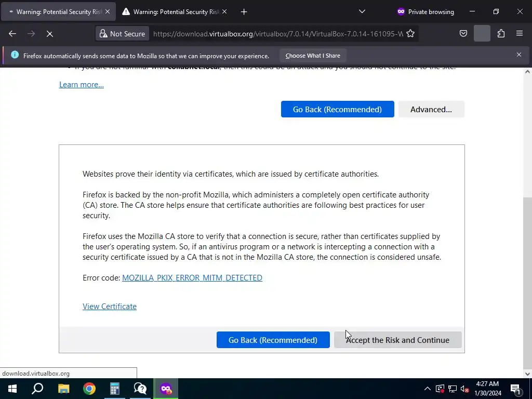The image size is (532, 399).
Task: Close the second Warning tab
Action: (224, 11)
